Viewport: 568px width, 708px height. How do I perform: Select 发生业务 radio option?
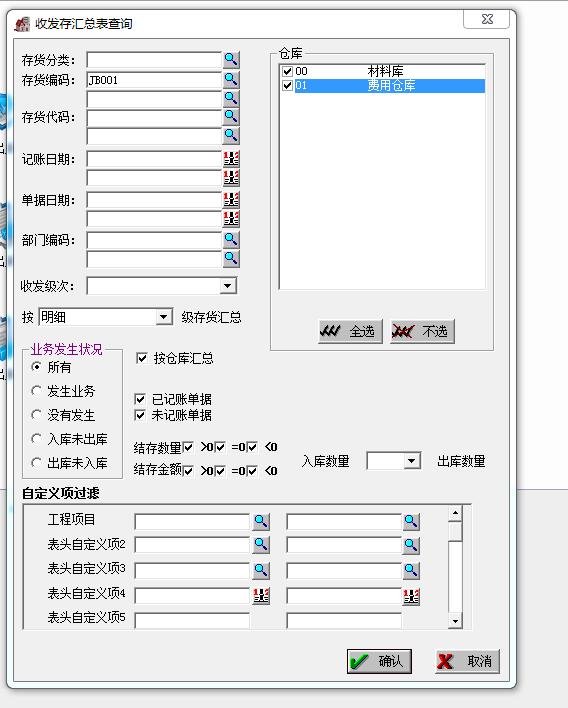[x=37, y=391]
